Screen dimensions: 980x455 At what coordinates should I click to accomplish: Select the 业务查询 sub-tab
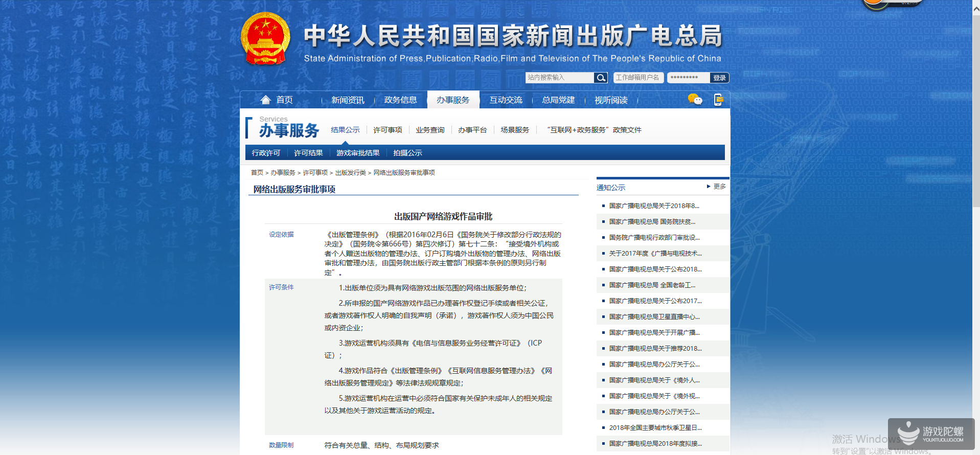click(430, 130)
